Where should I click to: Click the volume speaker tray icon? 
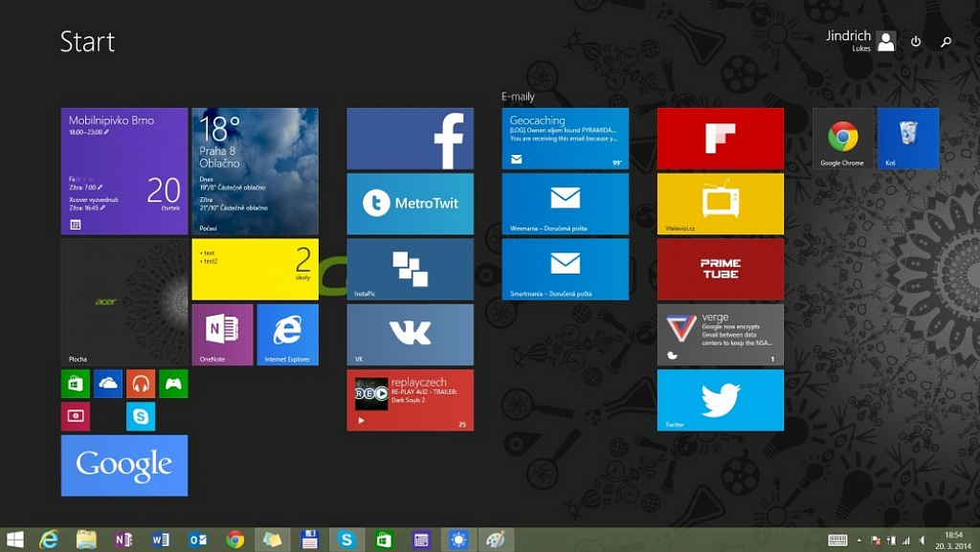pos(922,541)
